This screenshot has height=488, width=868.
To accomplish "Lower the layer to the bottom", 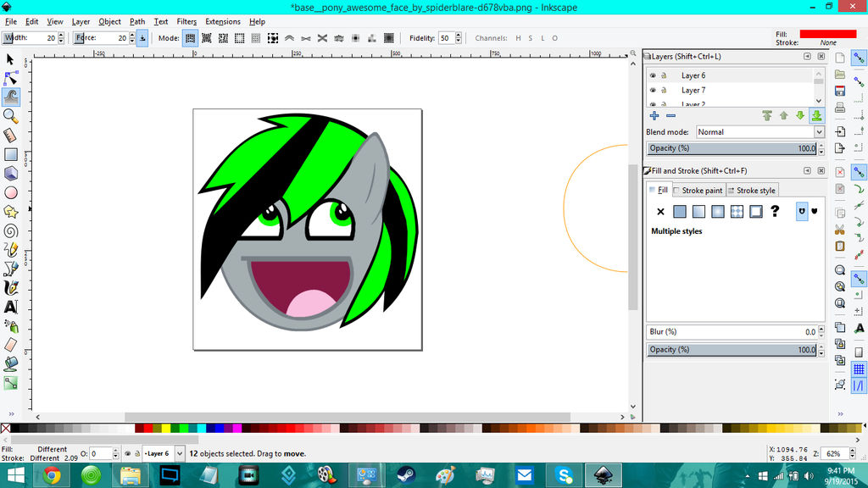I will pyautogui.click(x=816, y=115).
